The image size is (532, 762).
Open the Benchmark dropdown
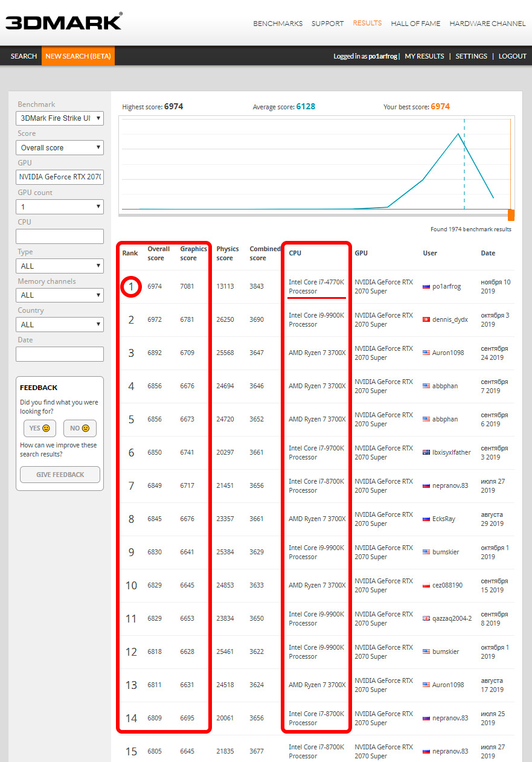pos(60,118)
